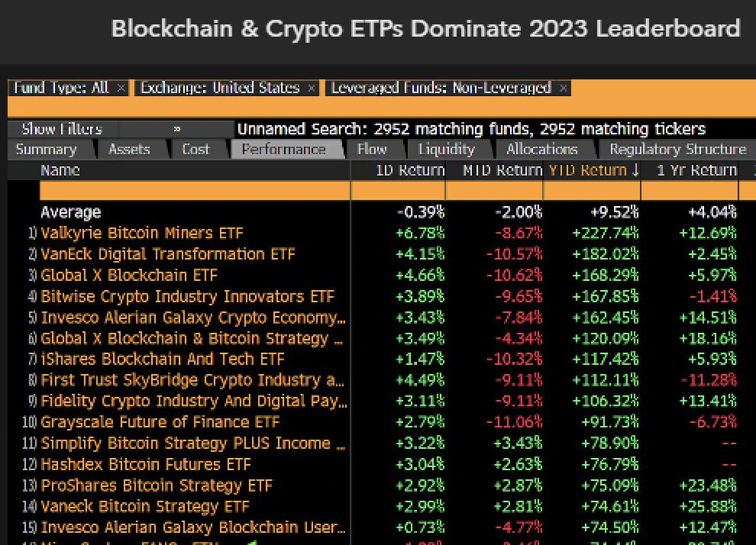Click the orange Name filter input field
Viewport: 756px width, 545px height.
click(195, 191)
